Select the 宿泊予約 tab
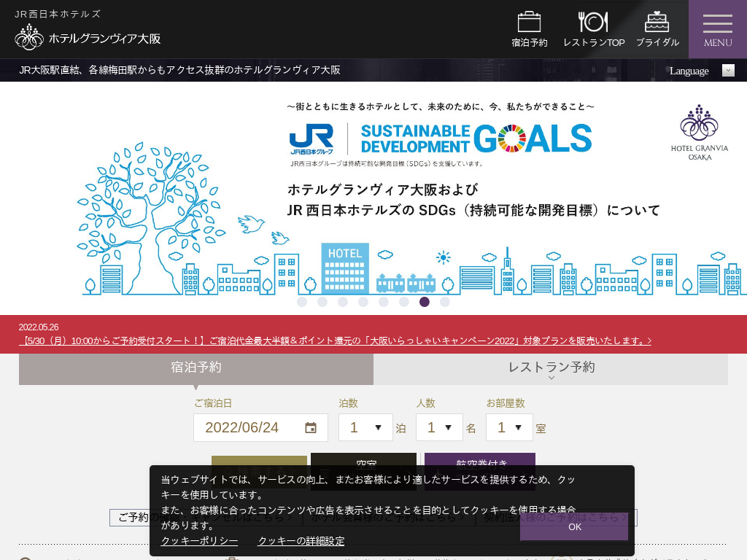The image size is (747, 560). click(196, 367)
